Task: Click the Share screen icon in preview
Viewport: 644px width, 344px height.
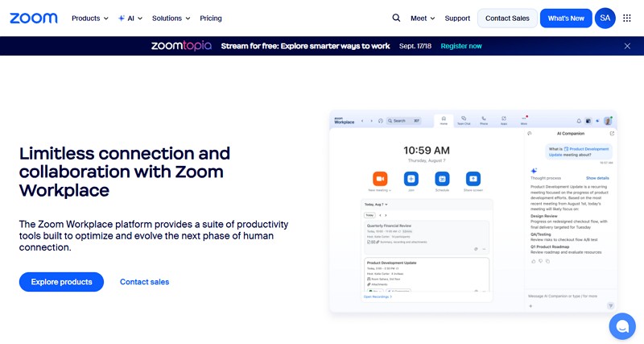Action: 473,179
